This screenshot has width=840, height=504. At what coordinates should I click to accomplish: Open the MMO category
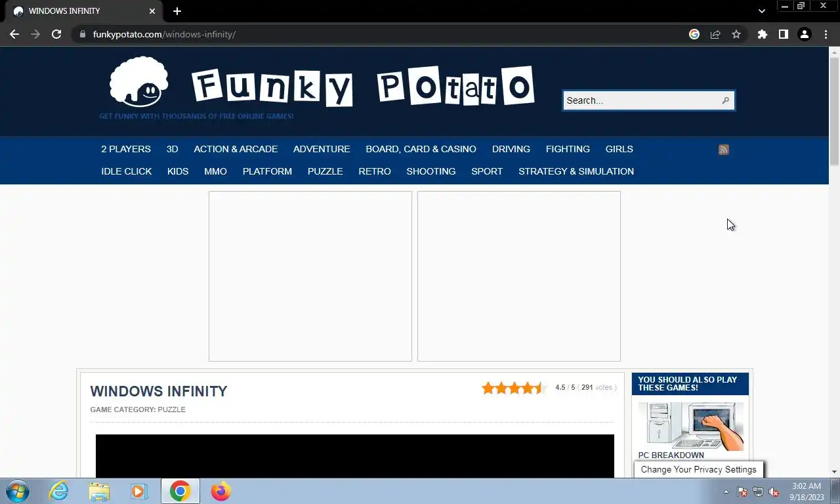[215, 171]
